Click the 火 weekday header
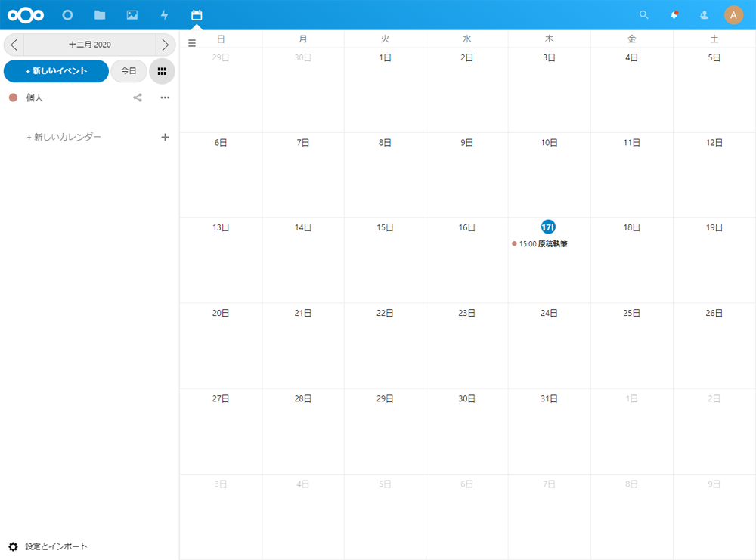 385,39
